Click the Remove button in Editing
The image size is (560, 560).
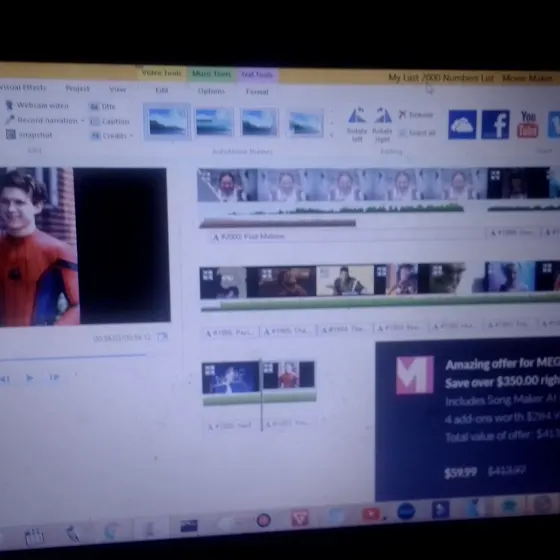(x=416, y=114)
